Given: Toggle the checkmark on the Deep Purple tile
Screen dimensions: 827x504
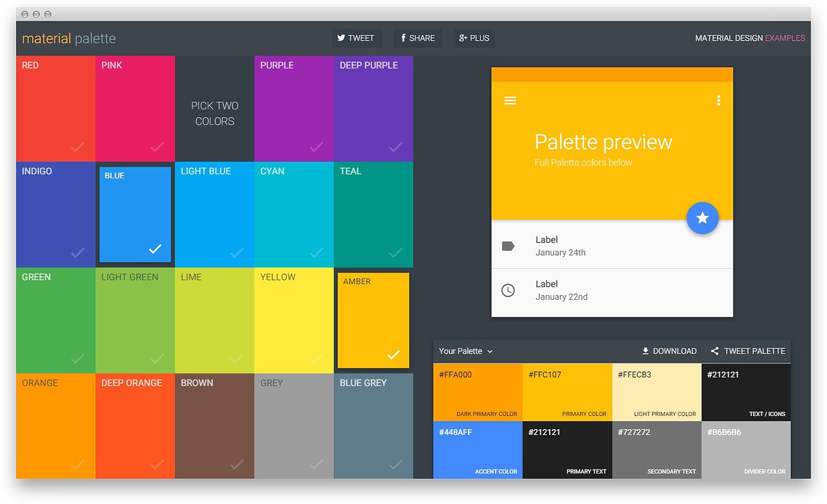Looking at the screenshot, I should point(395,147).
